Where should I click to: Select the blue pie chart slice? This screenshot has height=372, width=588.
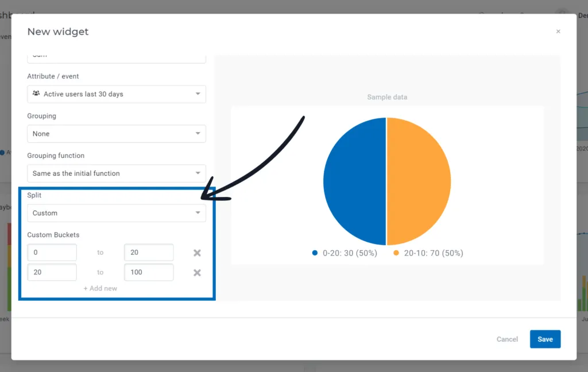[x=355, y=181]
